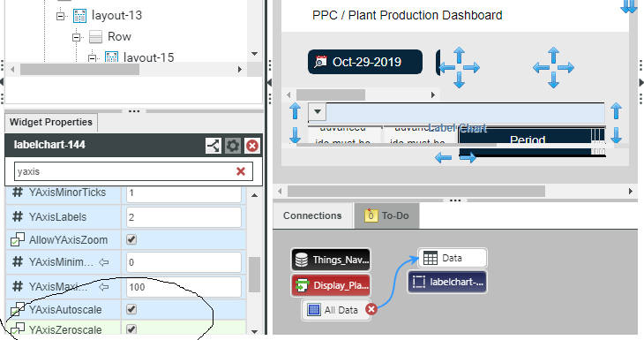Screen dimensions: 644x340
Task: Click the calendar icon on Oct-29-2019 date picker
Action: (x=320, y=62)
